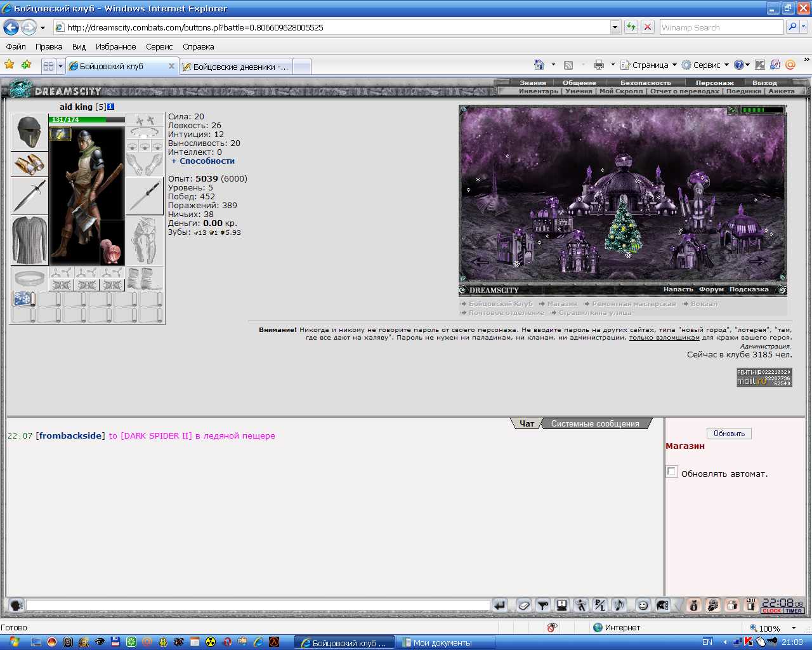Click the Print icon in IE toolbar
The width and height of the screenshot is (812, 650).
point(599,65)
